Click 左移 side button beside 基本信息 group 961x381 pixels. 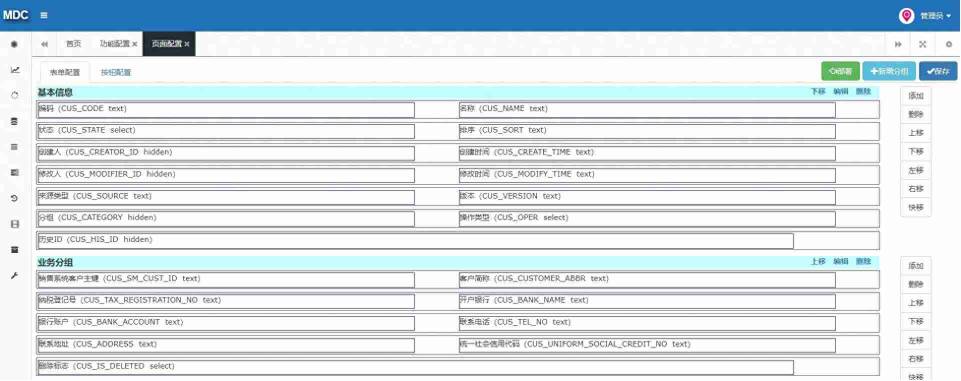(916, 170)
